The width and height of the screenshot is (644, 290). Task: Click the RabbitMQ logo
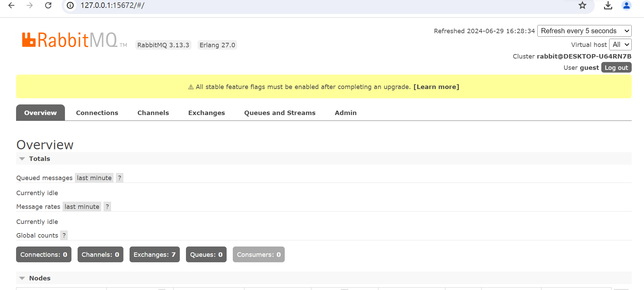(75, 40)
